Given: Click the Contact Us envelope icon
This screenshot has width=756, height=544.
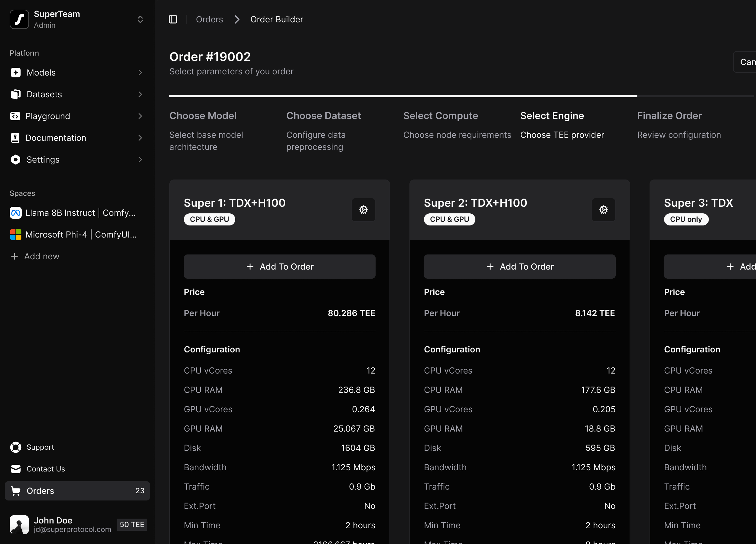Looking at the screenshot, I should pos(15,469).
